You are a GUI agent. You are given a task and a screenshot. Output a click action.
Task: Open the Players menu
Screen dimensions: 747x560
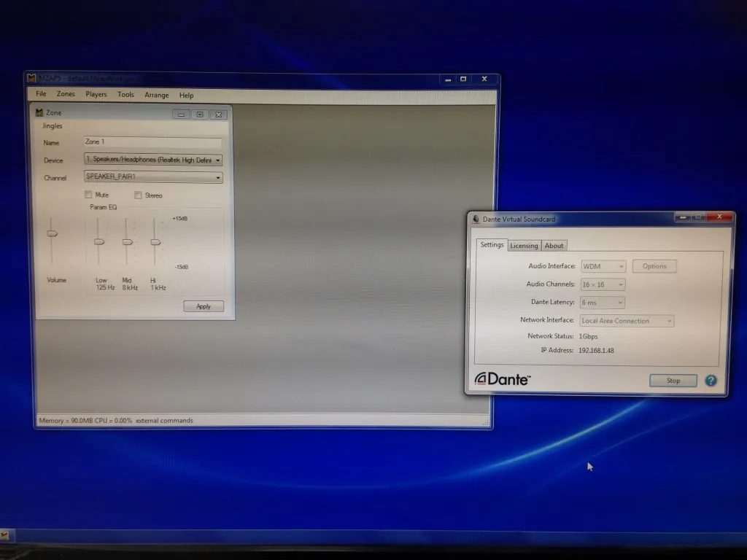click(x=96, y=94)
